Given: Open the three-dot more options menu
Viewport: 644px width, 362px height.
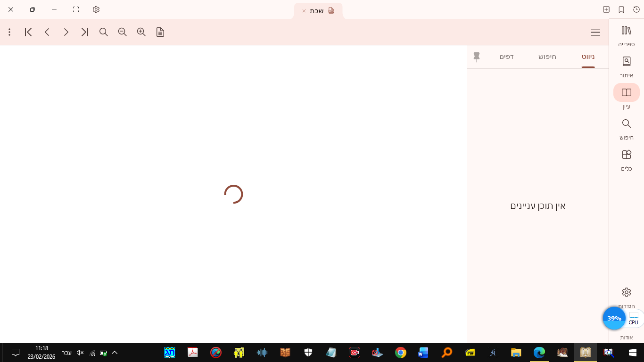Looking at the screenshot, I should point(9,32).
